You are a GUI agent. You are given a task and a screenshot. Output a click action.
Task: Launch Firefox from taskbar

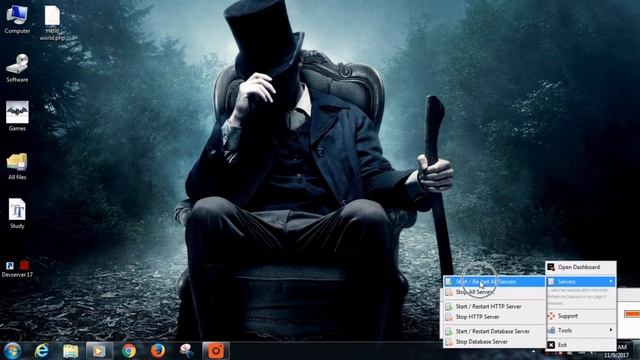[x=158, y=351]
